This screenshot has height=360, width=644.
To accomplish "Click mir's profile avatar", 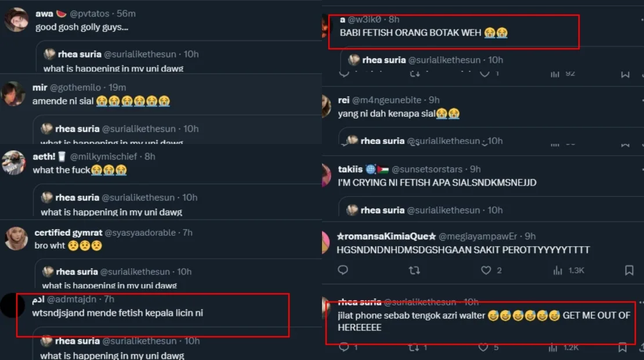I will (x=13, y=93).
